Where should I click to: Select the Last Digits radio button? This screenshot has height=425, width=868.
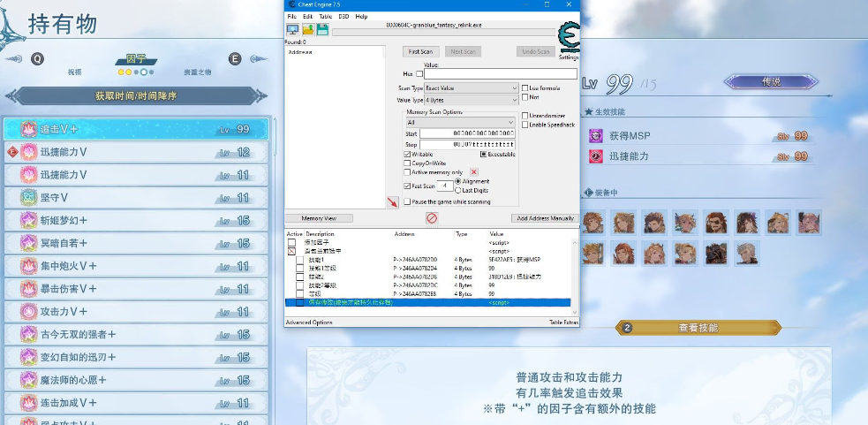point(457,190)
